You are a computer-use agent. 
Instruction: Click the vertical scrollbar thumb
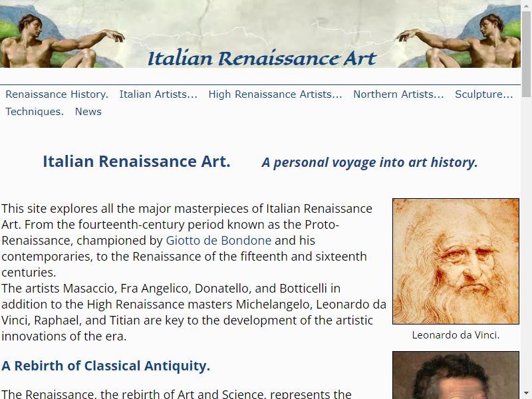coord(526,55)
